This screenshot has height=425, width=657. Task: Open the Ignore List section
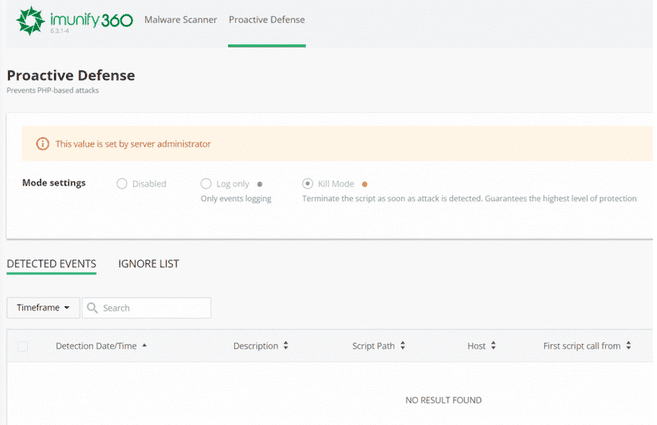[148, 264]
